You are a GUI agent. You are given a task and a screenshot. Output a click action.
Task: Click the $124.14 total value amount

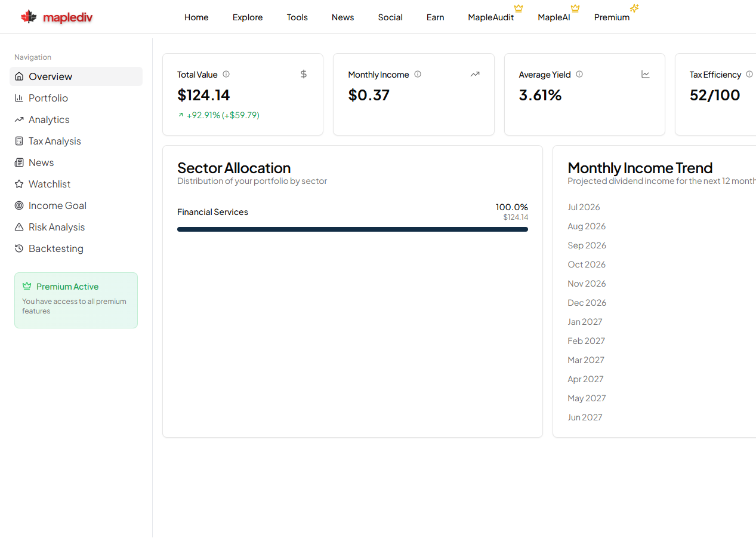(203, 95)
